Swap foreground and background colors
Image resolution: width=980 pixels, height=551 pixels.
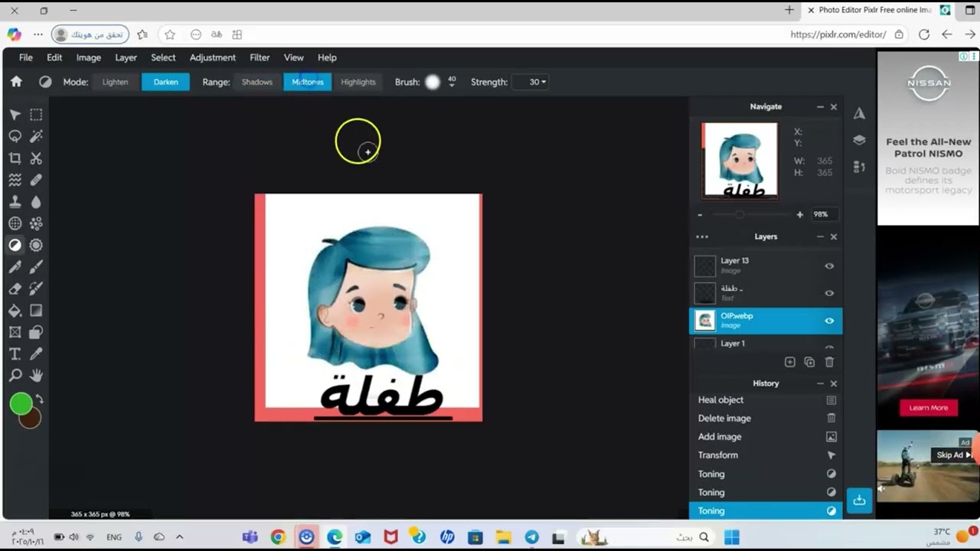39,399
